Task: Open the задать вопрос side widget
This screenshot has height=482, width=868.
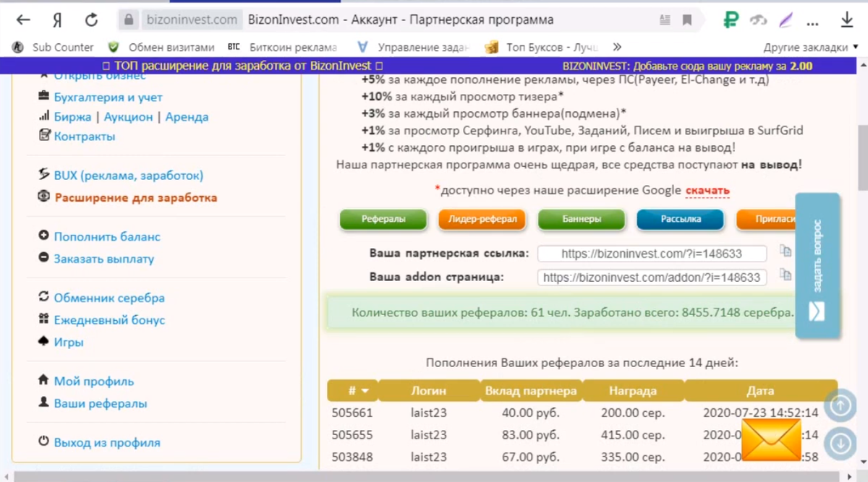Action: [x=817, y=265]
